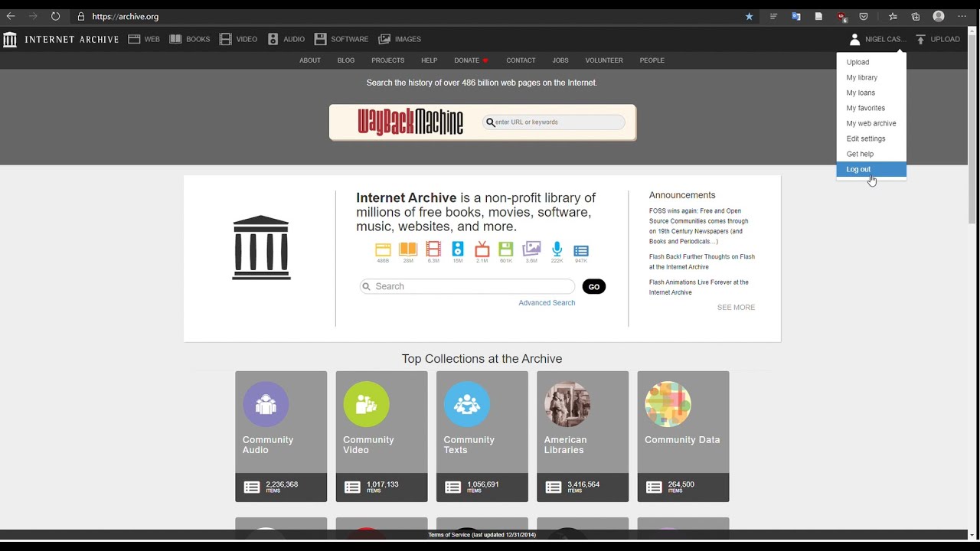980x551 pixels.
Task: Open the Community Texts collection card
Action: point(482,436)
